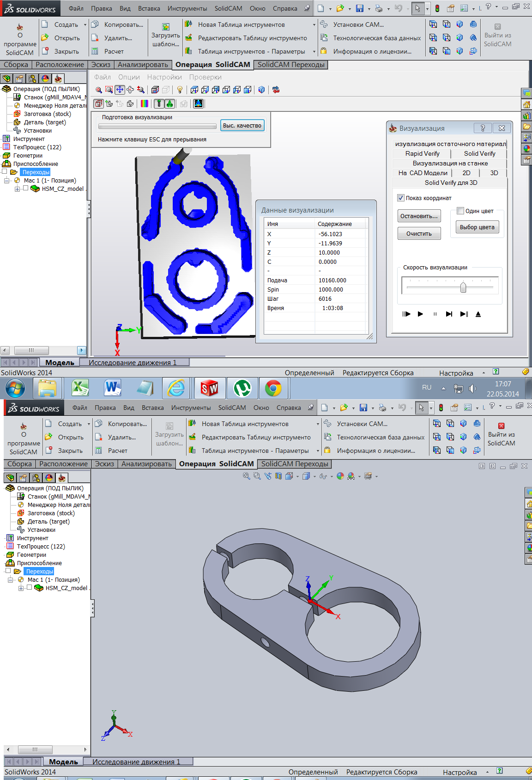Click the Остановить... button
The height and width of the screenshot is (780, 532).
(x=419, y=216)
